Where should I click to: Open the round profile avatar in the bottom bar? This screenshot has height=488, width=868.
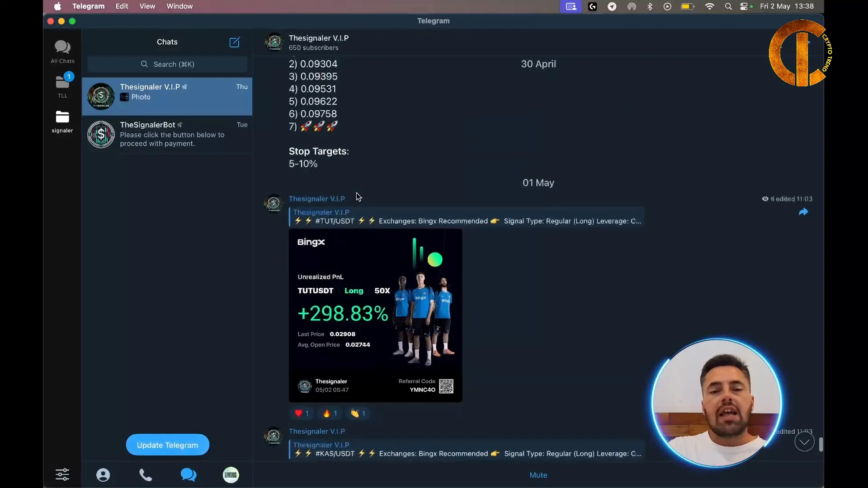[x=231, y=475]
